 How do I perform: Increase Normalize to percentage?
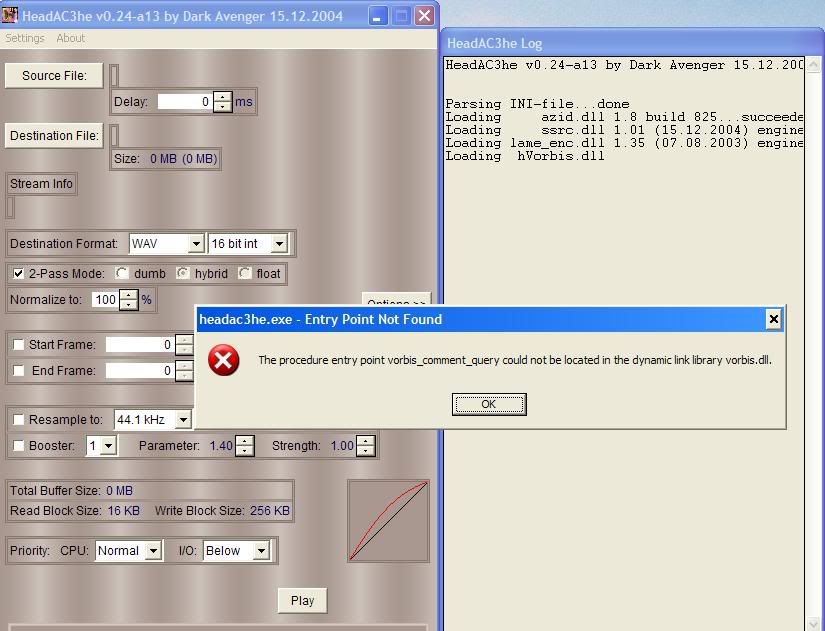[128, 295]
